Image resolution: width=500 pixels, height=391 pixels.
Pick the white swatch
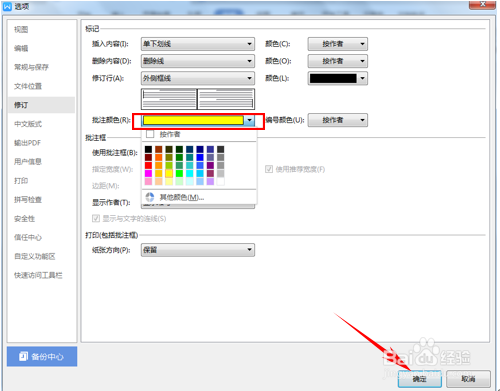click(x=220, y=181)
